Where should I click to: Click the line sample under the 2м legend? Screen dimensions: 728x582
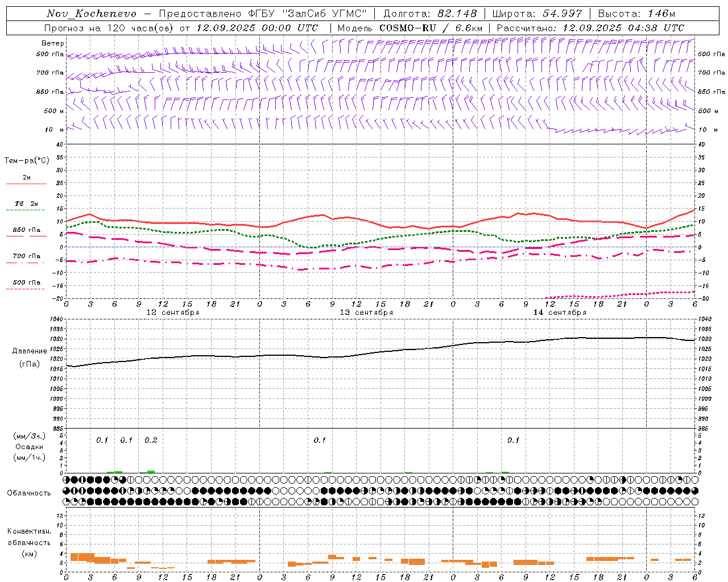pos(26,184)
